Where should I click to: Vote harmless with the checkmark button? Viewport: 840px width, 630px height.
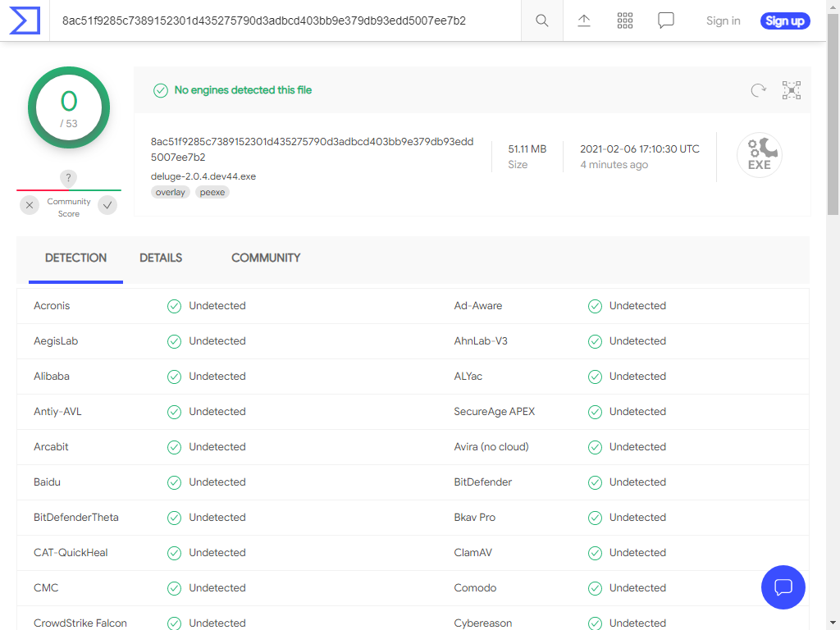(107, 205)
